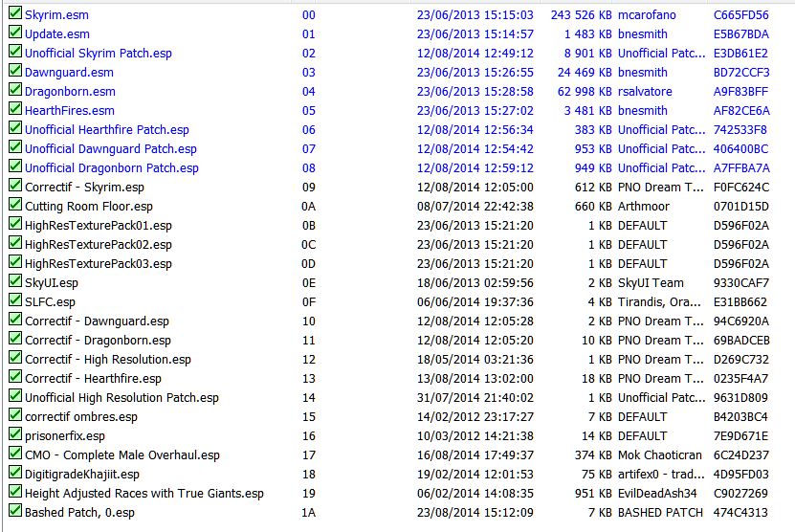The height and width of the screenshot is (532, 795).
Task: Select Unofficial Dragonborn Patch.esp name
Action: coord(112,168)
